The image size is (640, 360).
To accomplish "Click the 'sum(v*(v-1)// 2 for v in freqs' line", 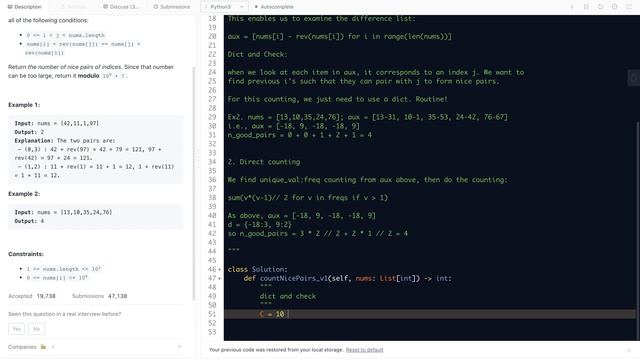I will click(x=308, y=198).
